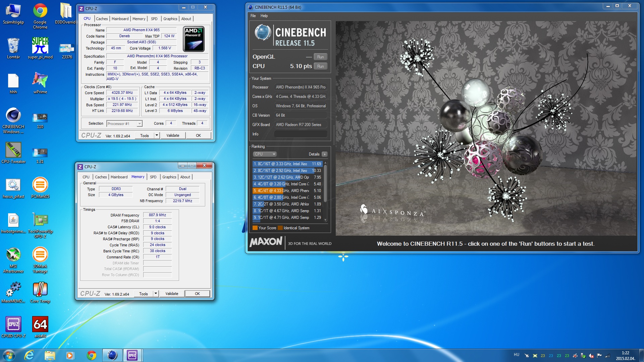Screen dimensions: 644x362
Task: Click Validate in lower CPU-Z window
Action: [x=172, y=294]
